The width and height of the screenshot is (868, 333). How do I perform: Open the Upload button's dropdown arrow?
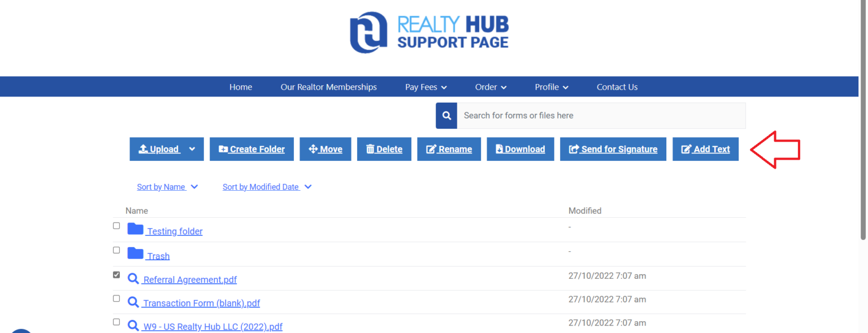coord(192,149)
